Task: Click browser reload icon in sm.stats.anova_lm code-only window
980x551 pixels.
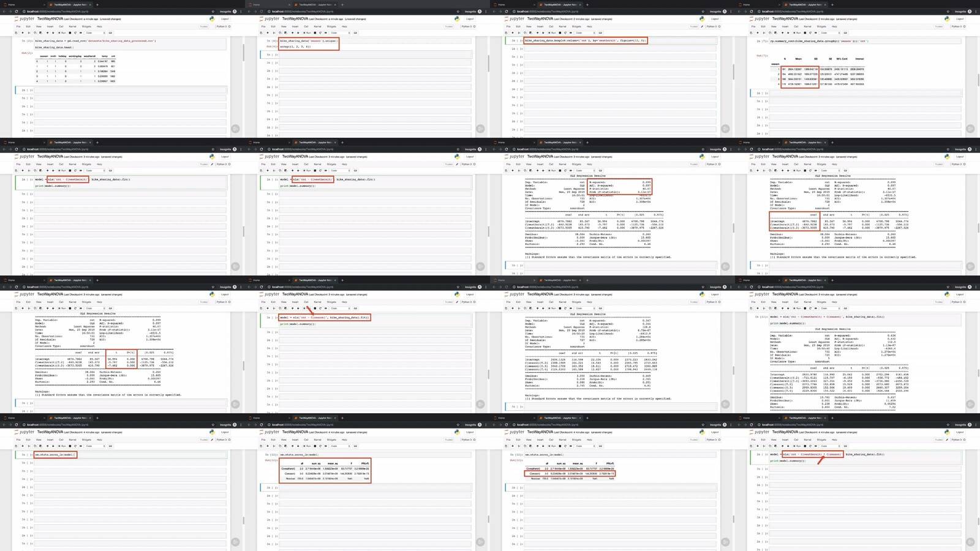Action: [x=17, y=424]
